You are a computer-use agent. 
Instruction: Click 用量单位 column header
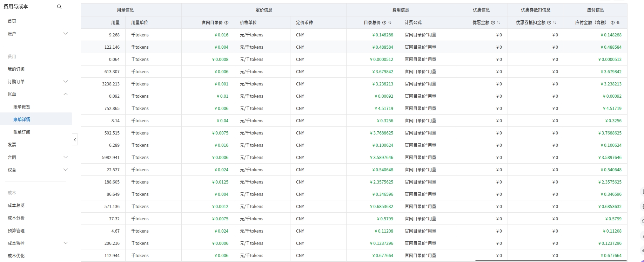coord(140,22)
